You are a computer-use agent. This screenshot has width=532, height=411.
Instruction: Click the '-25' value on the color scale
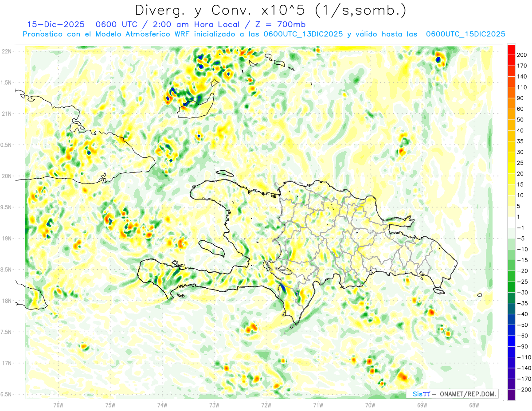[x=523, y=282]
